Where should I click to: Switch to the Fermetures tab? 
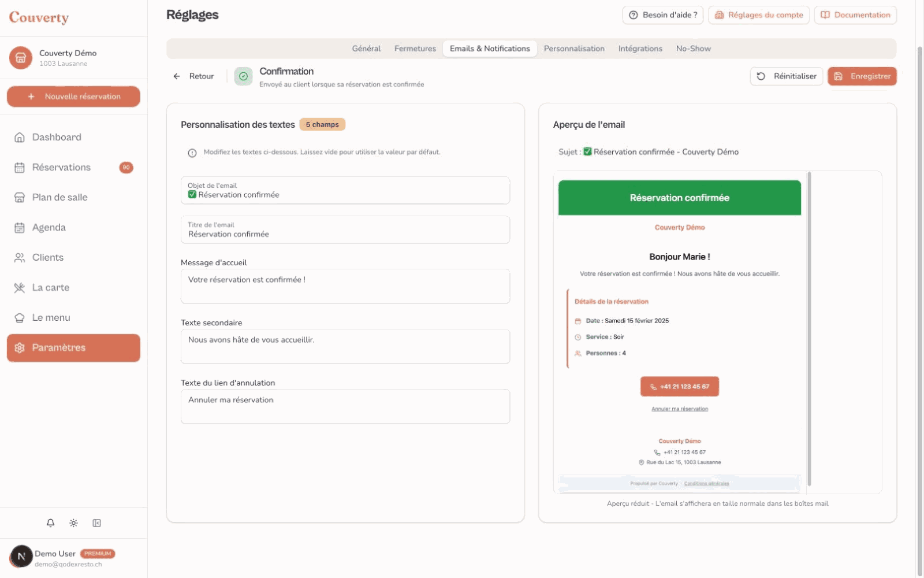click(415, 49)
